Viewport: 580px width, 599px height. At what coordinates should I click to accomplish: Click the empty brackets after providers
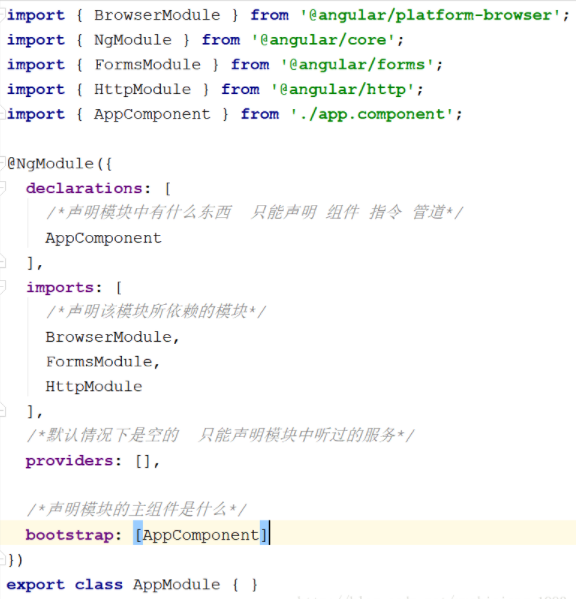[143, 461]
